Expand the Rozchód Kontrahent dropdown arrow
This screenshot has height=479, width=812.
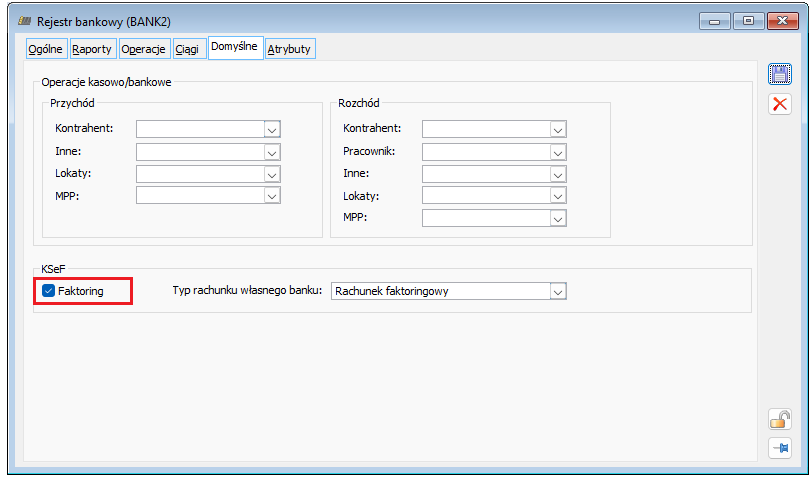tap(558, 129)
